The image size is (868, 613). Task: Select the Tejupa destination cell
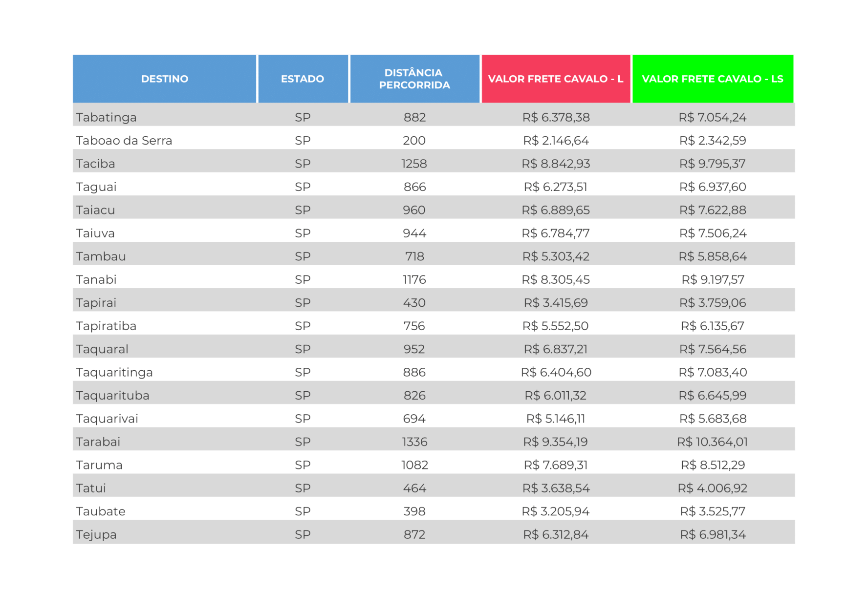[x=96, y=535]
